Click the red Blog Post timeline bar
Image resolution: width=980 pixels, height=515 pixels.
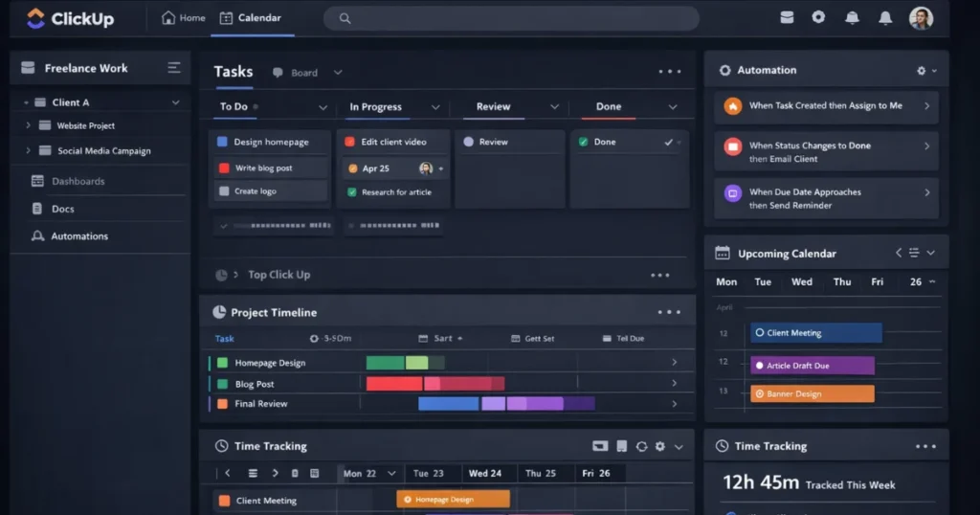click(394, 384)
